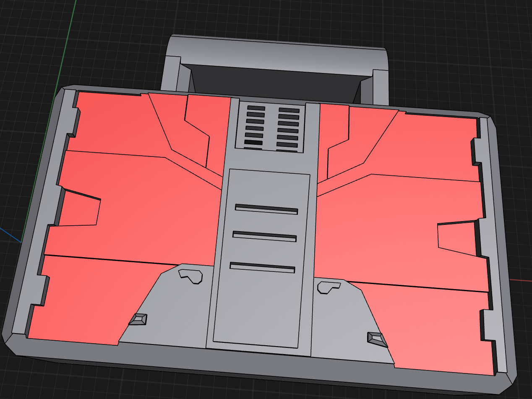Pick the top long slot in center panel
This screenshot has width=532, height=399.
266,209
